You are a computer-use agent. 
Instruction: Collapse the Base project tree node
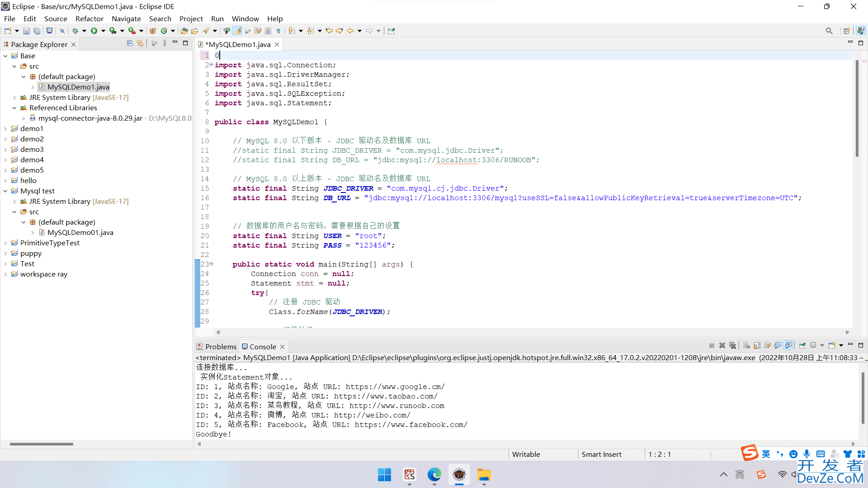(5, 56)
